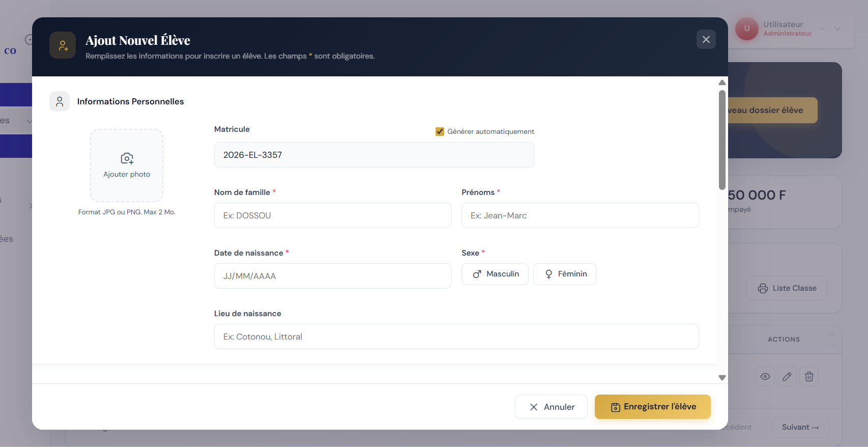This screenshot has width=868, height=447.
Task: Click the Utilisateur name text
Action: 783,24
